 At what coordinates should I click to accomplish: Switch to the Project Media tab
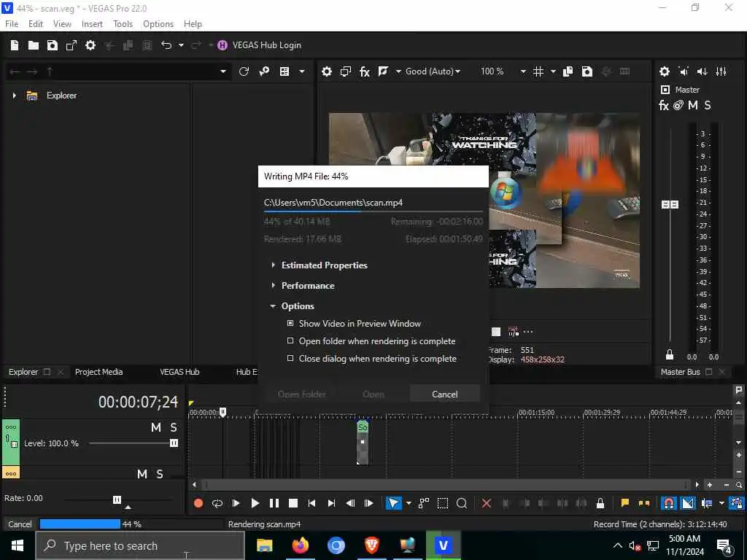(98, 372)
